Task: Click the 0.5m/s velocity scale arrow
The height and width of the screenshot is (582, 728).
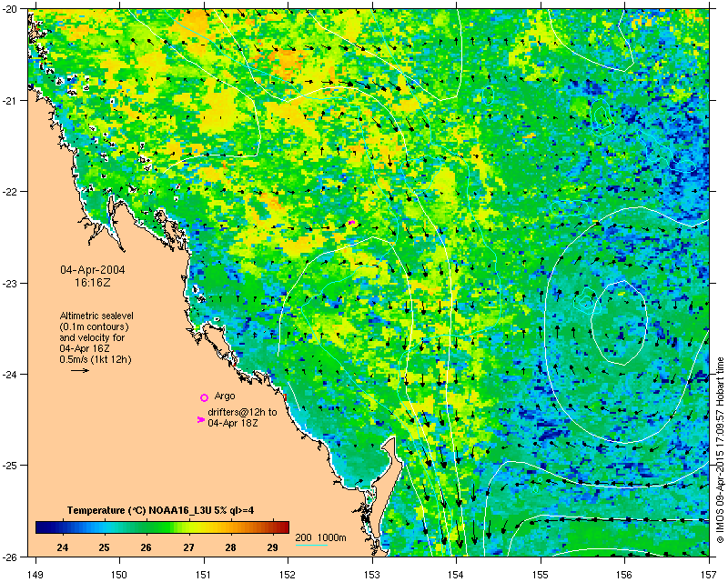Action: point(80,370)
